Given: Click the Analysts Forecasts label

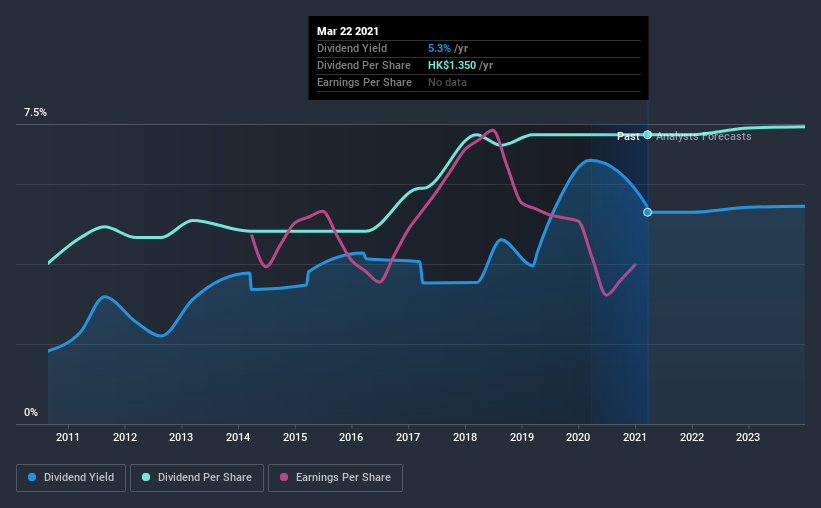Looking at the screenshot, I should [704, 136].
